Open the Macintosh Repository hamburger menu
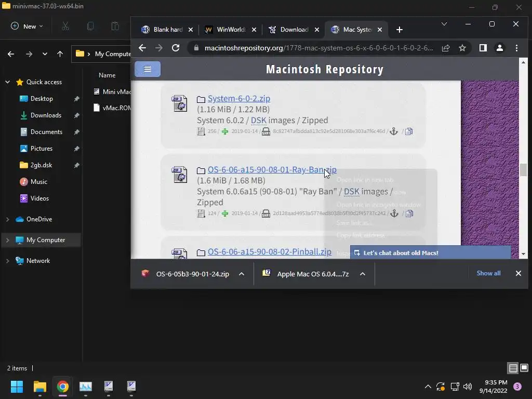 (x=147, y=69)
